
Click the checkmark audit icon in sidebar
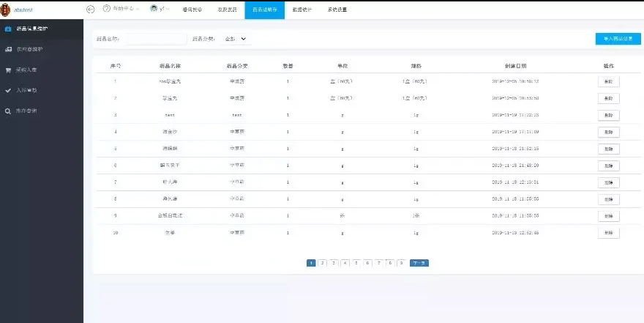pyautogui.click(x=8, y=91)
